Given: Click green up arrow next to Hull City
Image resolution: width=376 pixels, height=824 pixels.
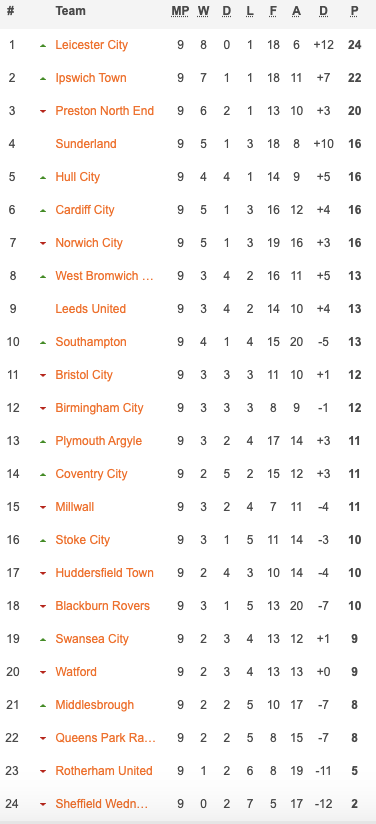Looking at the screenshot, I should [x=43, y=178].
